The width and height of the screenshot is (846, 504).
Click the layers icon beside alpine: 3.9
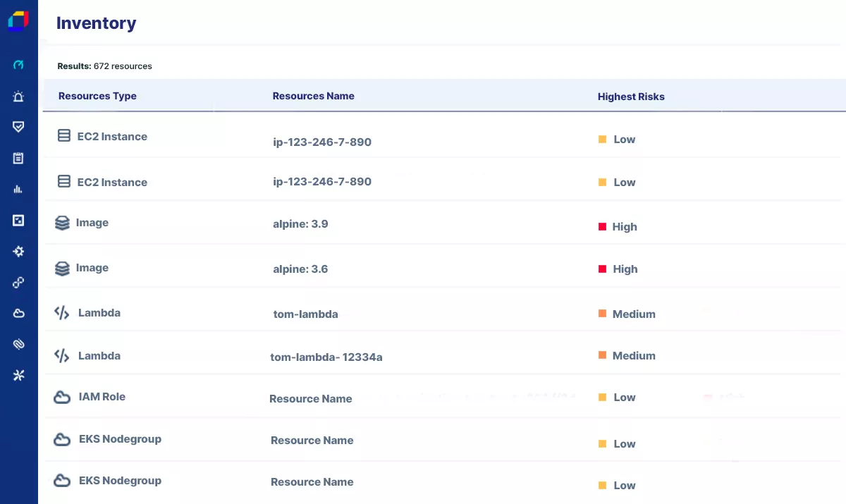point(62,222)
